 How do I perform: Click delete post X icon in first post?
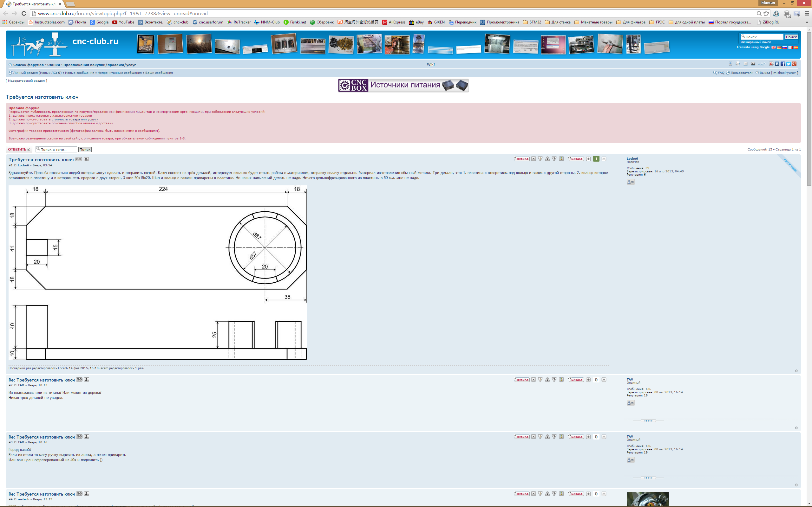coord(534,159)
